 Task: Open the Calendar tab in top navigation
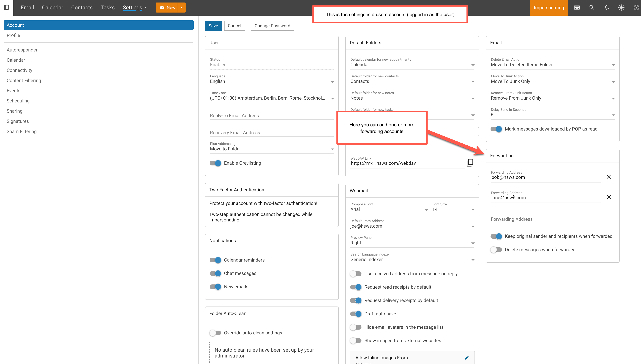pyautogui.click(x=52, y=8)
